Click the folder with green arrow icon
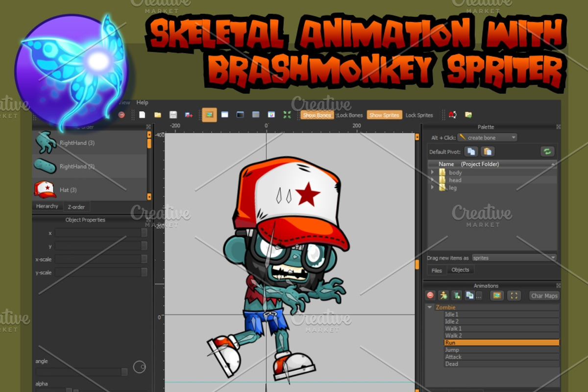 468,115
